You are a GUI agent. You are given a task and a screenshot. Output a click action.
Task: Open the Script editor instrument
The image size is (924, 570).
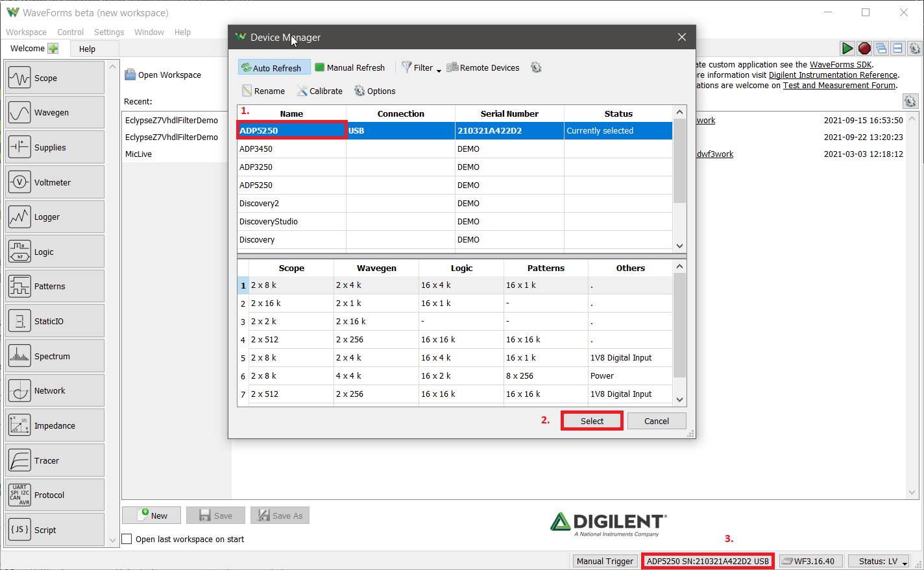click(55, 530)
